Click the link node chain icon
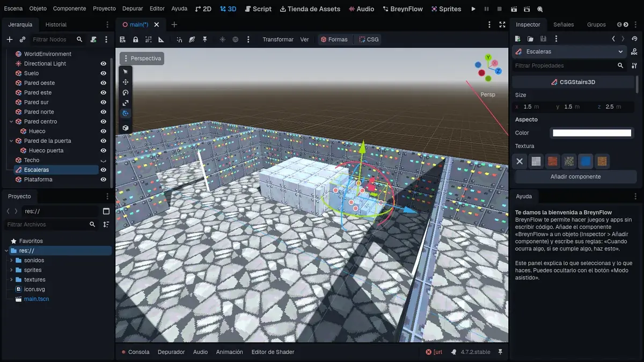The image size is (644, 362). click(23, 40)
